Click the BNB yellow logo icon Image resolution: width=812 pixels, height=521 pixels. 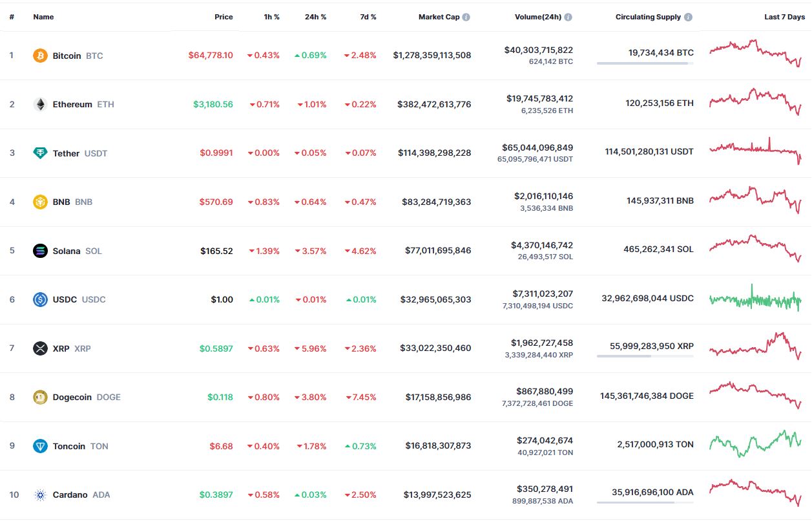pos(40,202)
